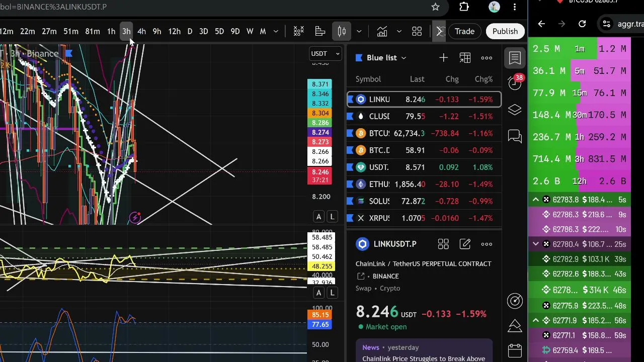The width and height of the screenshot is (644, 362).
Task: Open the Blue list three-dot menu
Action: 487,58
